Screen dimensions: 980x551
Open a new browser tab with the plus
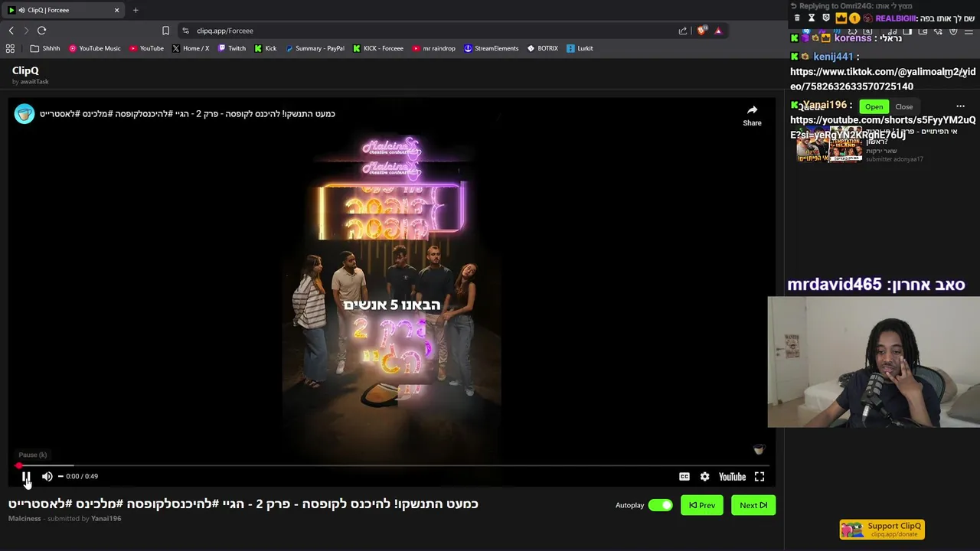coord(136,10)
